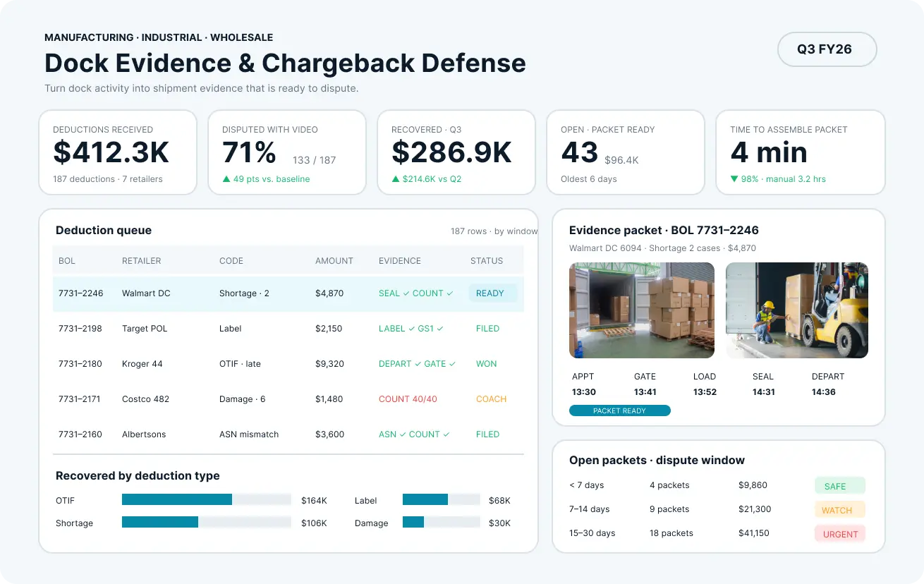The image size is (924, 584).
Task: Open the READY status badge for Walmart DC
Action: [493, 293]
